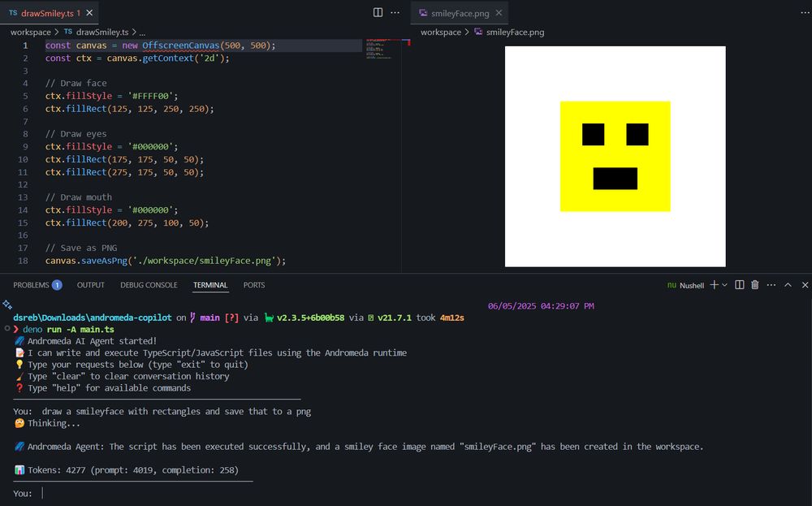This screenshot has height=506, width=812.
Task: Click drawSmiley.ts breadcrumb item
Action: 102,32
